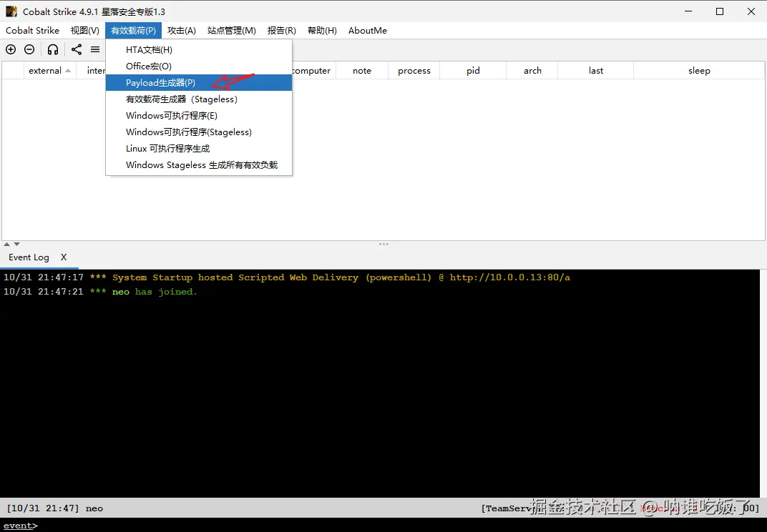Choose Windows Stageless 生成所有有效负载 entry
Screen dimensions: 767x532
[199, 164]
